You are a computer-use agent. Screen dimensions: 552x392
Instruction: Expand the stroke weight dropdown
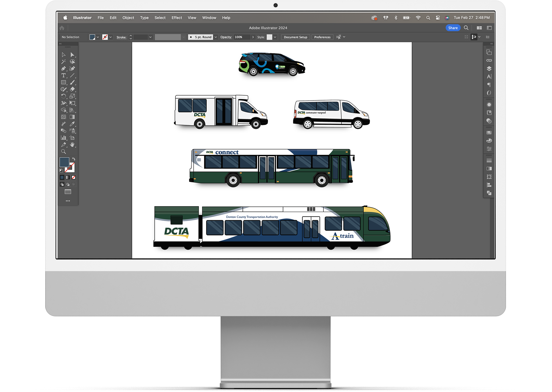[x=150, y=37]
